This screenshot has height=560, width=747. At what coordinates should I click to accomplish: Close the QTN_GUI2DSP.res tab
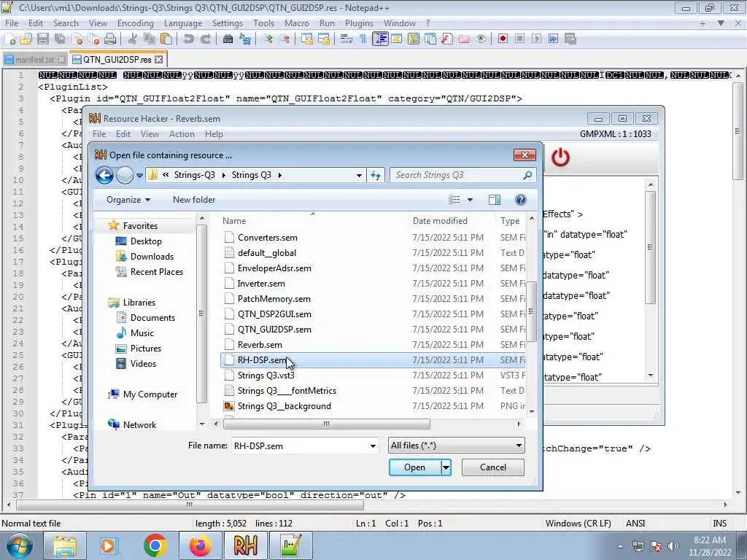point(158,60)
